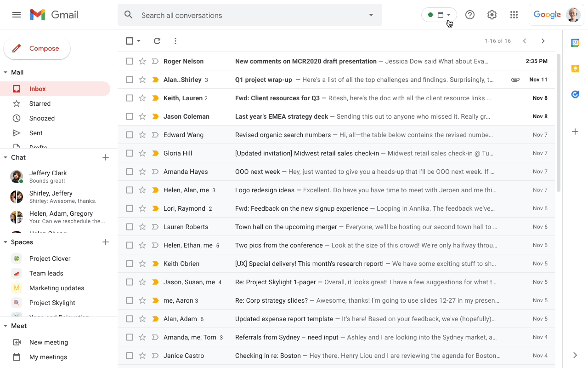Star the Keith, Lauren email
The width and height of the screenshot is (588, 368).
point(142,98)
